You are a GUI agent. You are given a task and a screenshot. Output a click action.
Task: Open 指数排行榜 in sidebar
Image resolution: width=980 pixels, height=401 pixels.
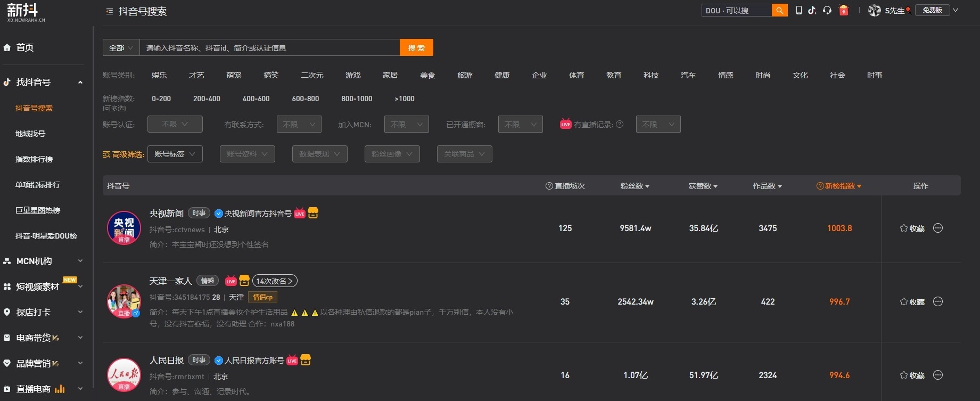tap(34, 159)
